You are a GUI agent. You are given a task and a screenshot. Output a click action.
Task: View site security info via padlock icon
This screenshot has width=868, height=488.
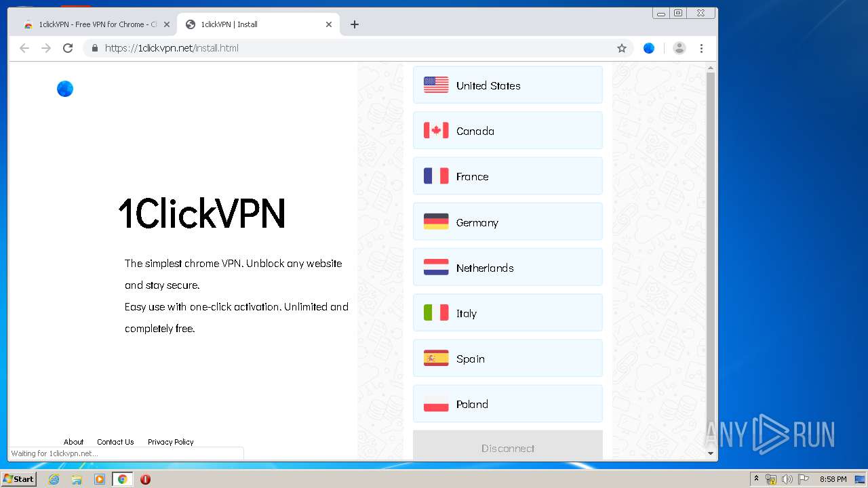(95, 48)
